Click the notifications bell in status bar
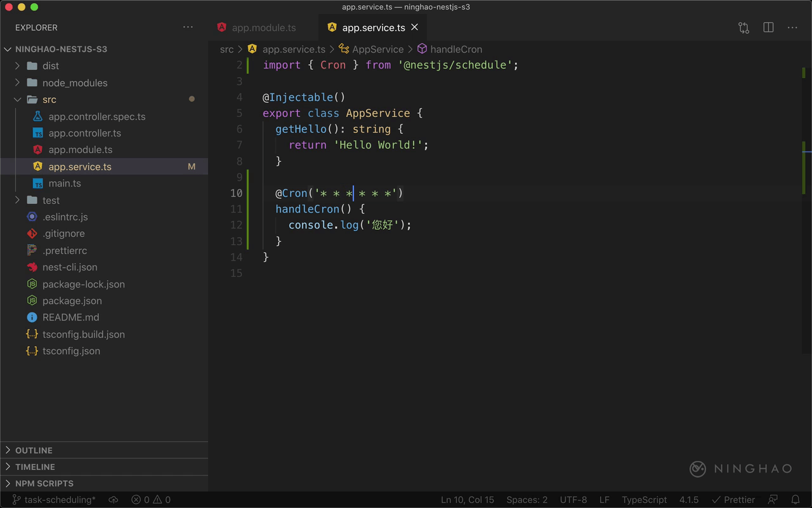The width and height of the screenshot is (812, 508). tap(796, 500)
